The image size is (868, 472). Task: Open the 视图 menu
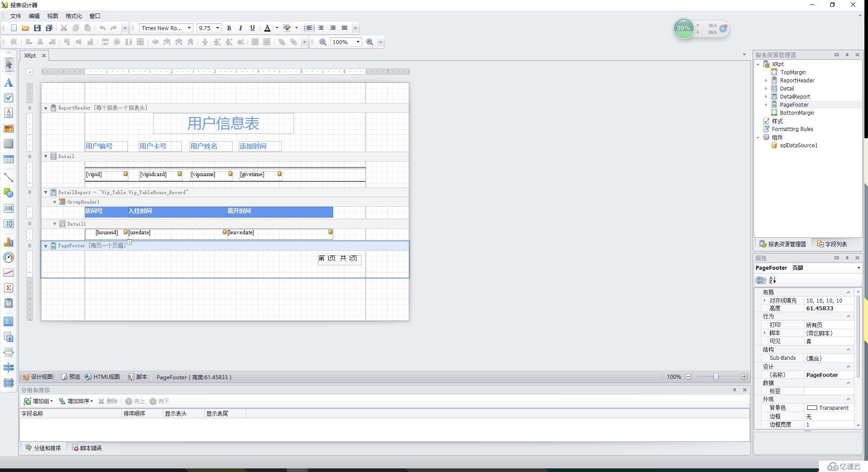[x=53, y=16]
